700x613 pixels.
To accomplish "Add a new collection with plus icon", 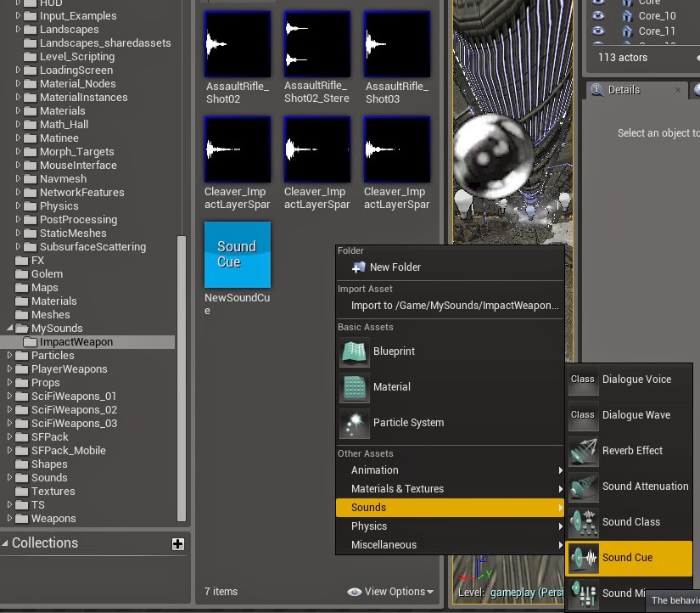I will (x=177, y=543).
